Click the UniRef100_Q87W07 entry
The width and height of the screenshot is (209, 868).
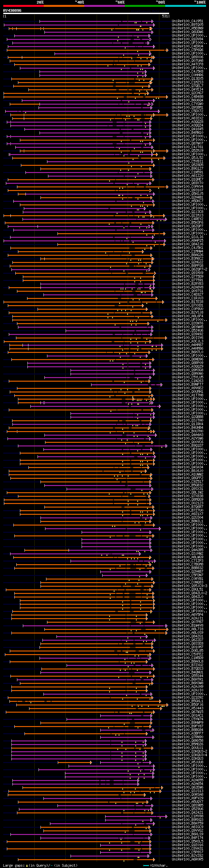pyautogui.click(x=187, y=143)
